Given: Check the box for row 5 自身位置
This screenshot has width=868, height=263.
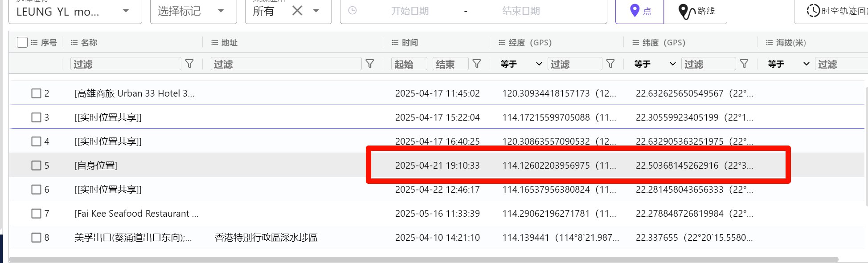Looking at the screenshot, I should (37, 166).
